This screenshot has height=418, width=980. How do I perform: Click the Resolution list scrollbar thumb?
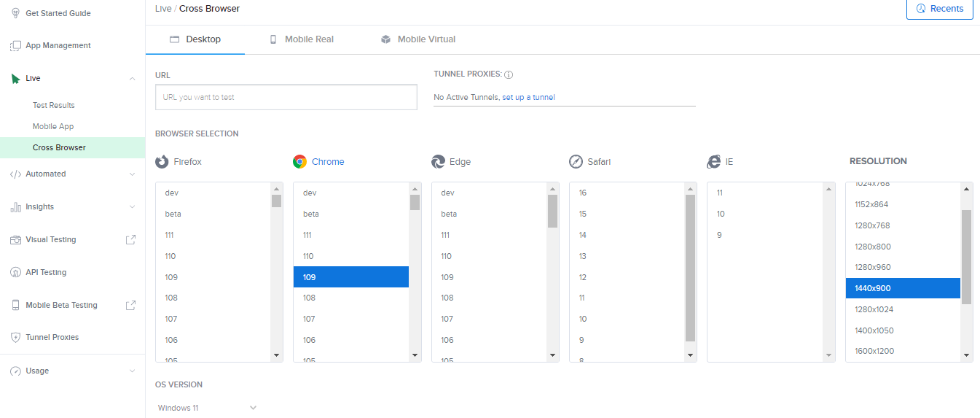tap(966, 257)
